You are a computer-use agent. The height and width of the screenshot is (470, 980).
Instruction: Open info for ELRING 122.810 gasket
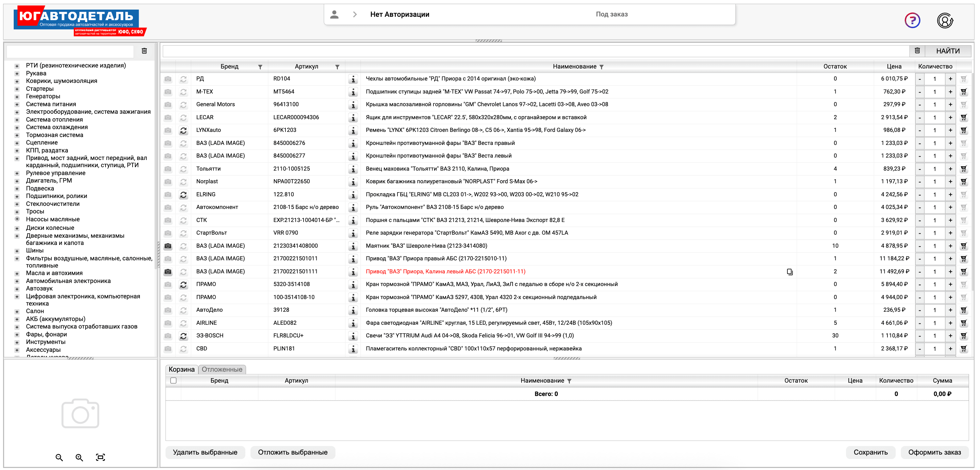click(353, 195)
